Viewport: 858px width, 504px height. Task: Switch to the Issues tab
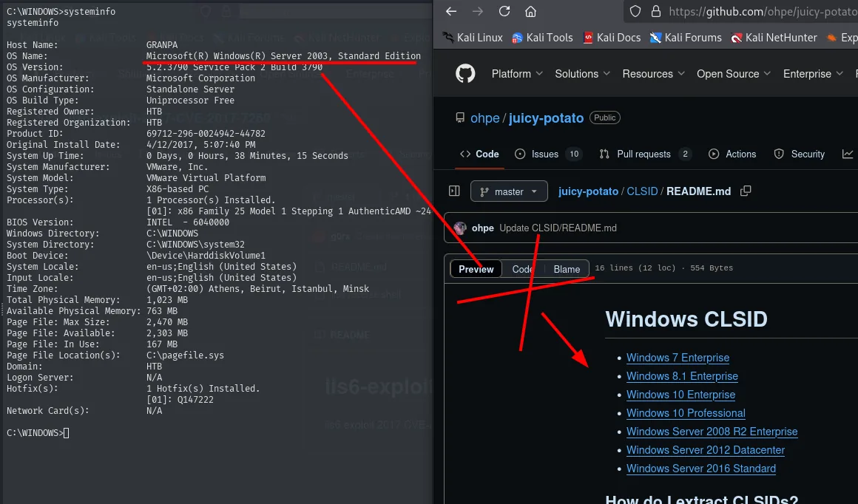tap(548, 154)
